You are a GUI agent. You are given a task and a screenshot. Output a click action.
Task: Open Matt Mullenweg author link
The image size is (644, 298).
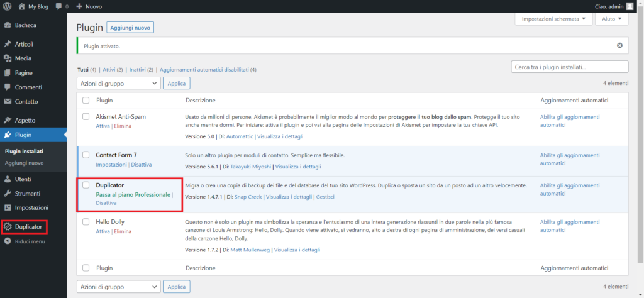point(250,250)
